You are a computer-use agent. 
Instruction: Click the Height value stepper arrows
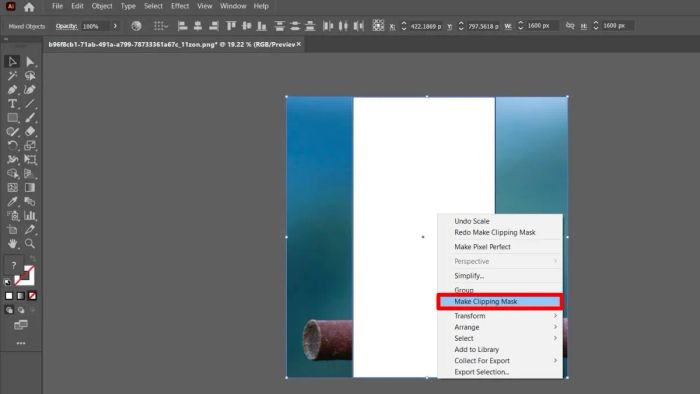click(x=596, y=26)
